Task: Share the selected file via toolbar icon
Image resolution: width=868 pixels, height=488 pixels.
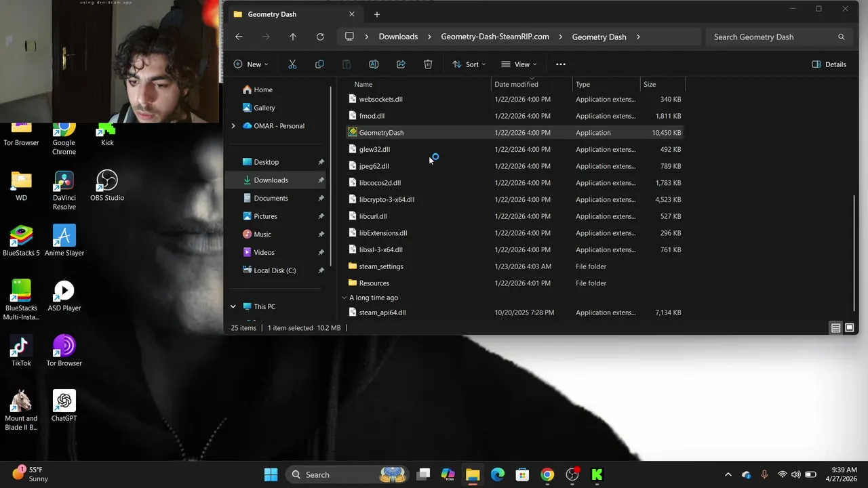Action: (401, 64)
